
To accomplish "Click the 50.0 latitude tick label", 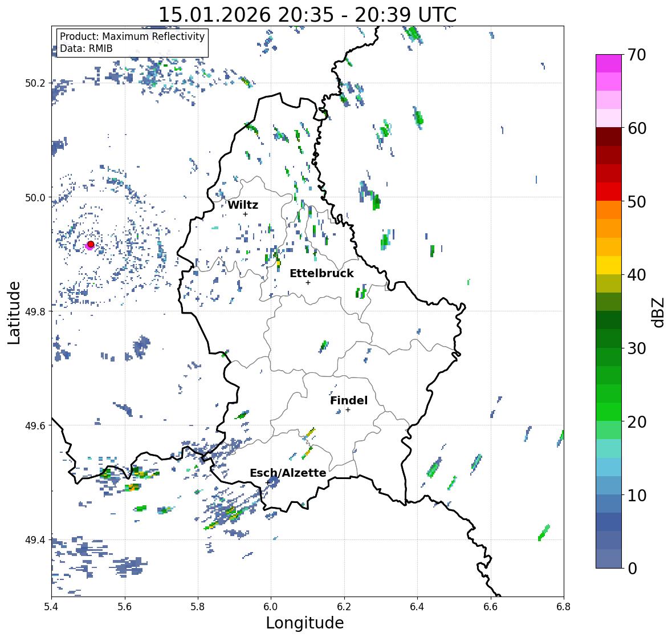I will coord(35,198).
